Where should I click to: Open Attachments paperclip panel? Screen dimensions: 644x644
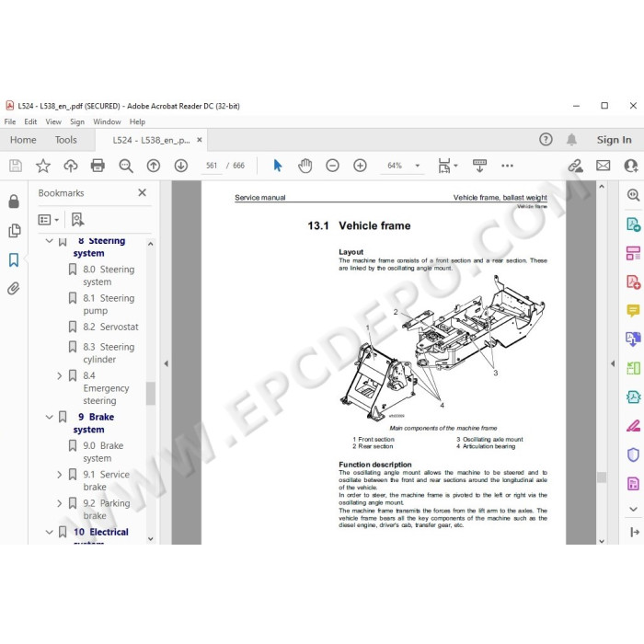(x=14, y=289)
